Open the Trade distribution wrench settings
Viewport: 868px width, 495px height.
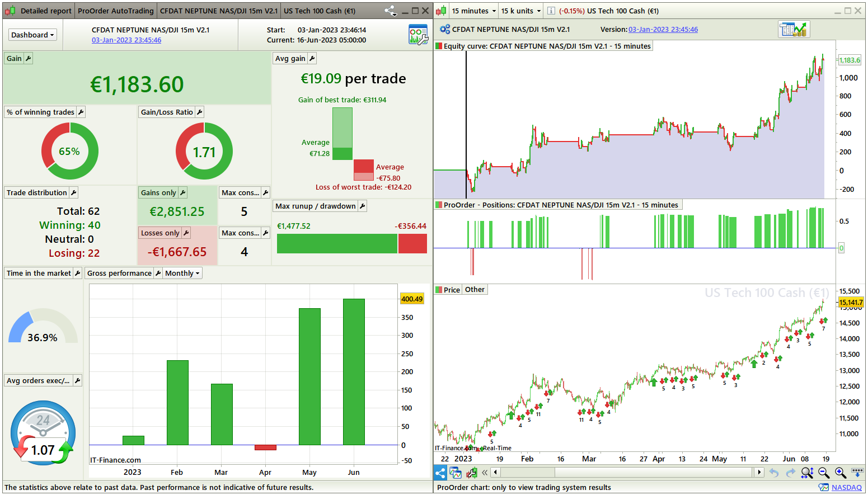pos(74,192)
